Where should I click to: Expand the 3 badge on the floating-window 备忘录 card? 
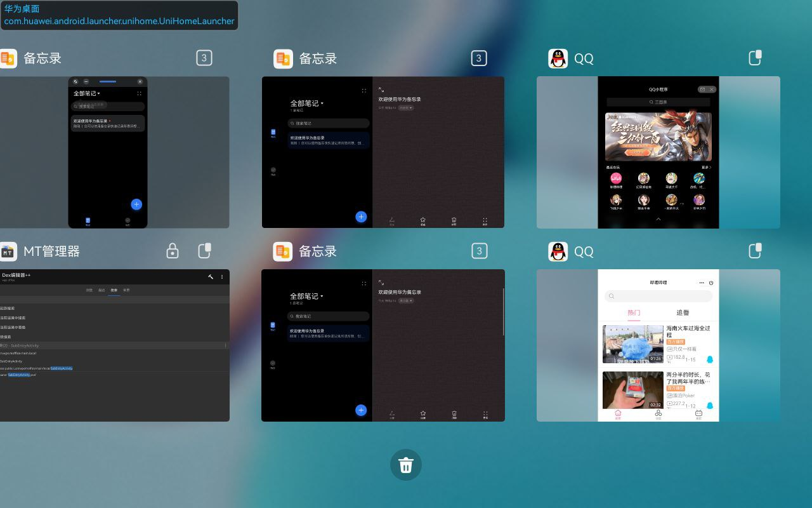pyautogui.click(x=204, y=58)
